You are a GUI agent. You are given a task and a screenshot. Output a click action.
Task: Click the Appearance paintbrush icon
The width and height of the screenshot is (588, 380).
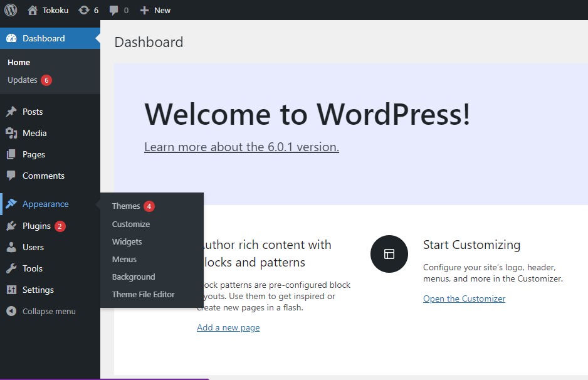coord(12,204)
